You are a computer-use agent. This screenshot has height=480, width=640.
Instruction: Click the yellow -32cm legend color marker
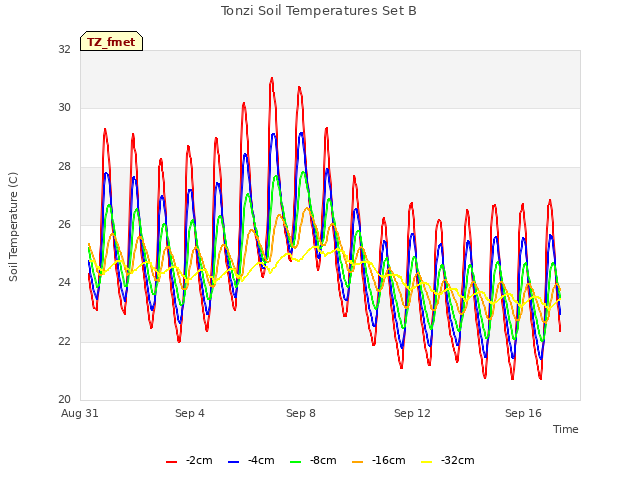[x=426, y=462]
